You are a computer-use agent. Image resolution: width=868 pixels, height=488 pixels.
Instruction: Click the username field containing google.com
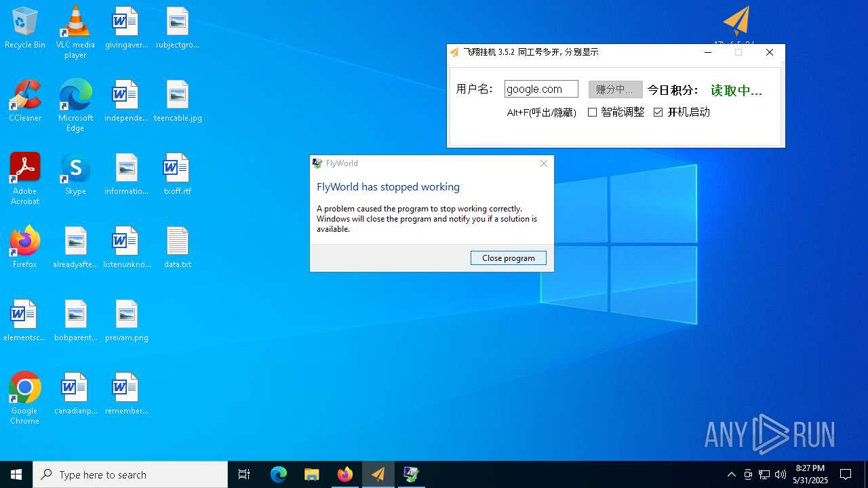[x=541, y=89]
